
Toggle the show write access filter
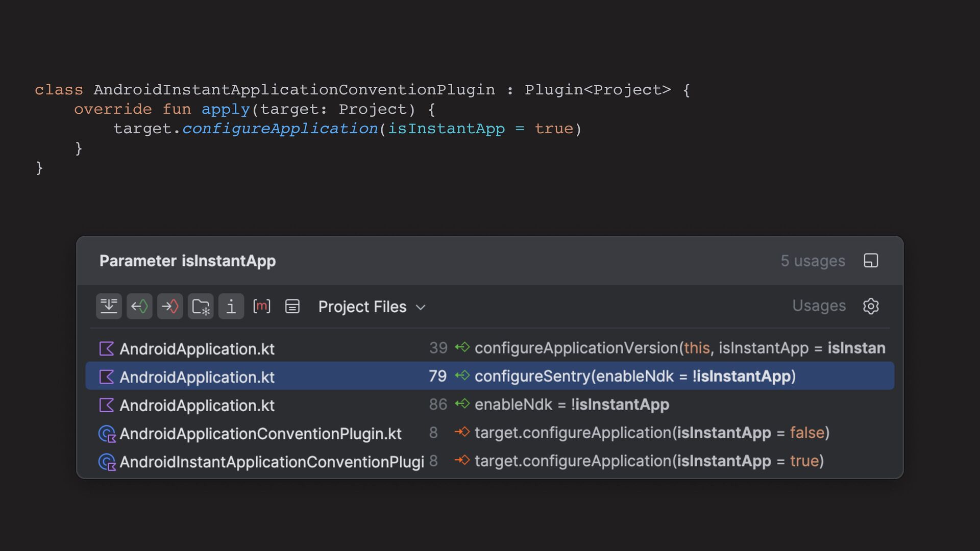click(x=170, y=306)
